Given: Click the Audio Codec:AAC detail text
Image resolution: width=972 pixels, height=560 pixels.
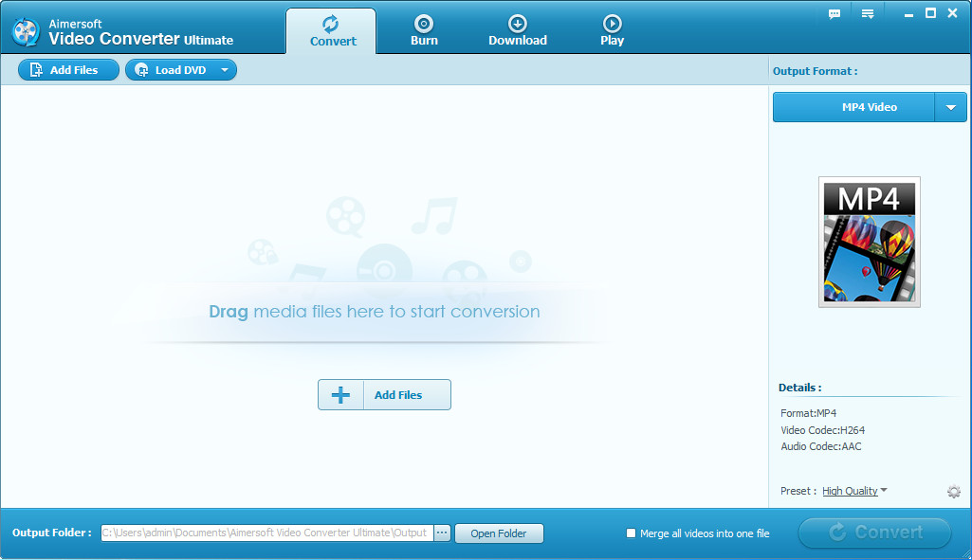Looking at the screenshot, I should pyautogui.click(x=820, y=446).
